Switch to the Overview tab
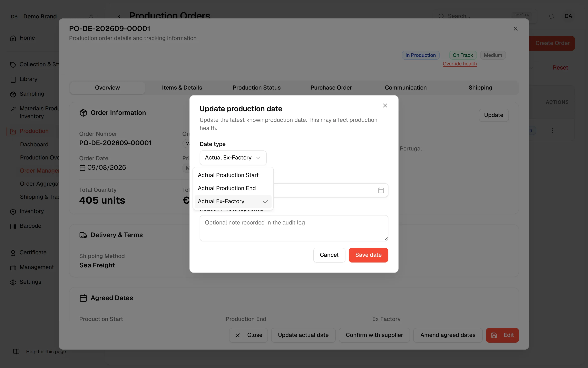The height and width of the screenshot is (368, 588). (x=107, y=88)
